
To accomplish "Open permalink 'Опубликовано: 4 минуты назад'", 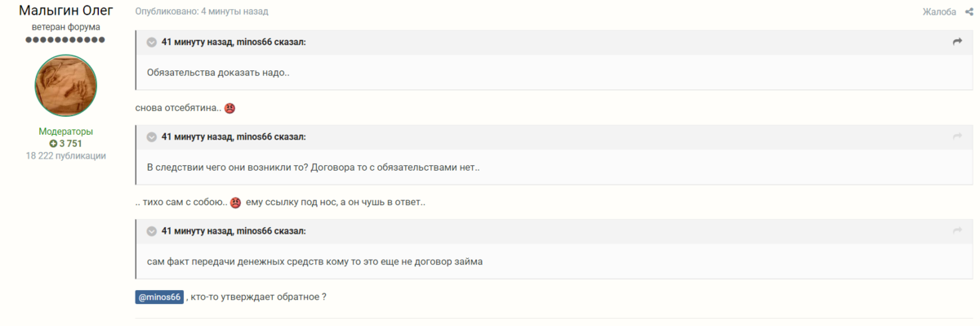I will (x=202, y=12).
